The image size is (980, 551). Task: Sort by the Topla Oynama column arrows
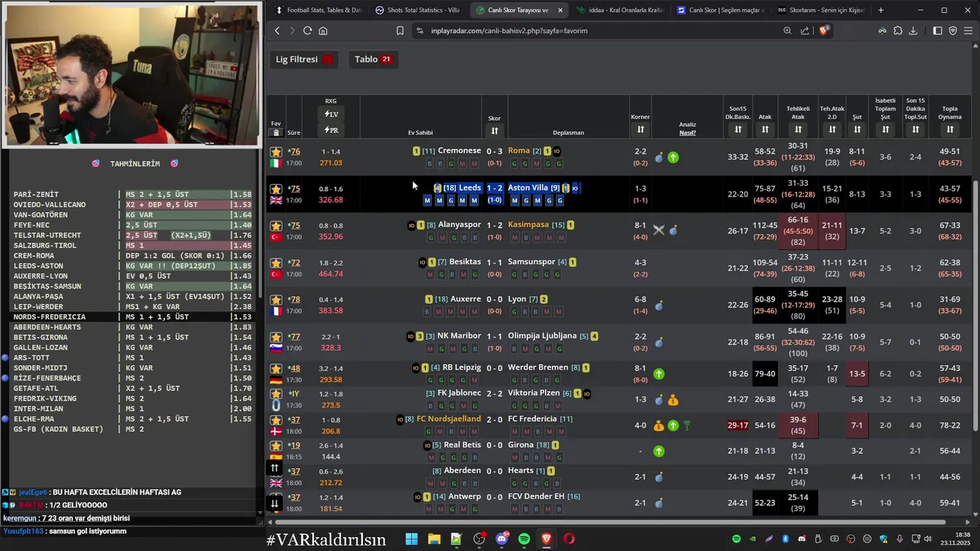pyautogui.click(x=950, y=129)
